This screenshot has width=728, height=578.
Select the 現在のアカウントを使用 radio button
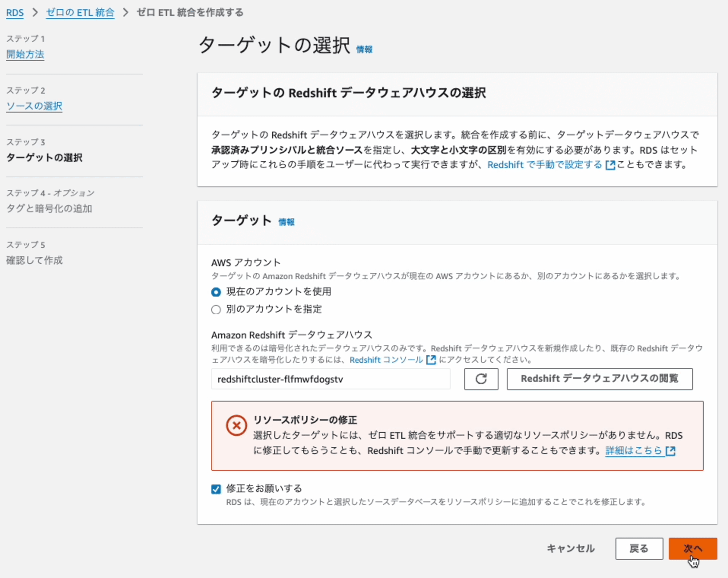click(216, 292)
